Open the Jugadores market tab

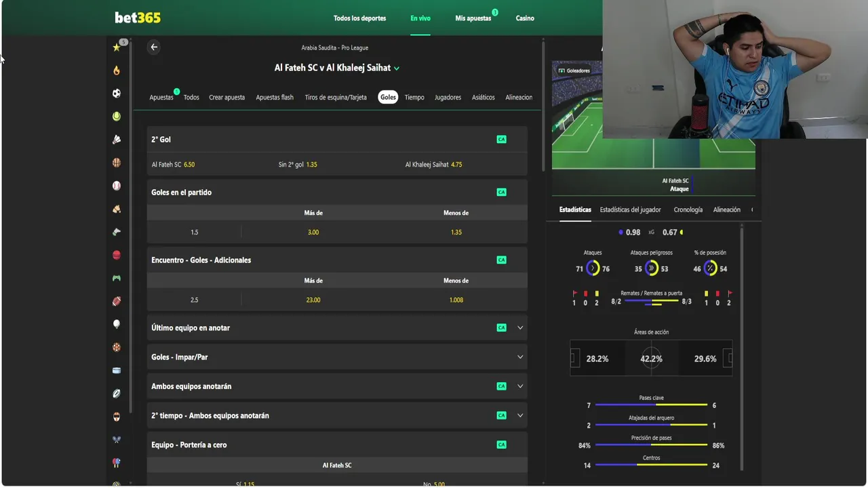(448, 98)
